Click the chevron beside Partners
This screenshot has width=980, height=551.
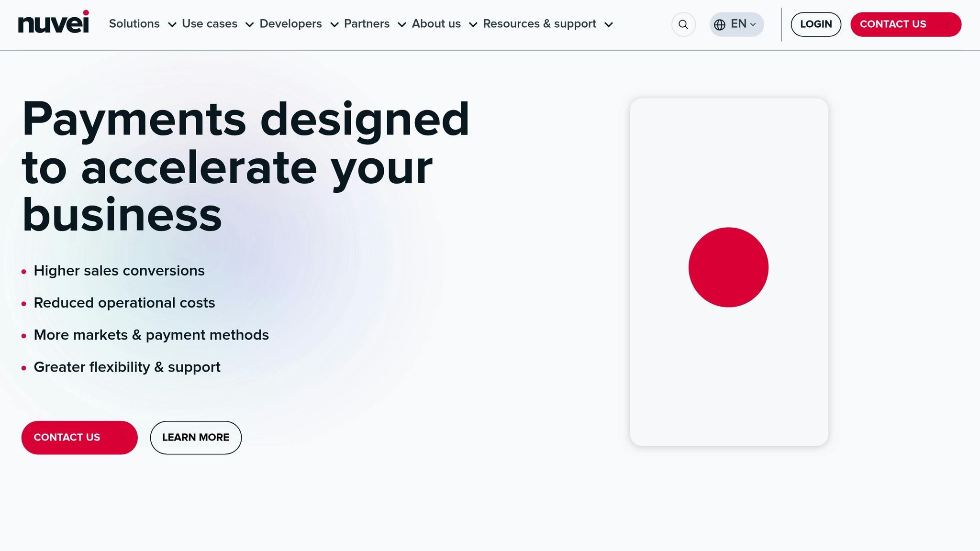[x=402, y=24]
